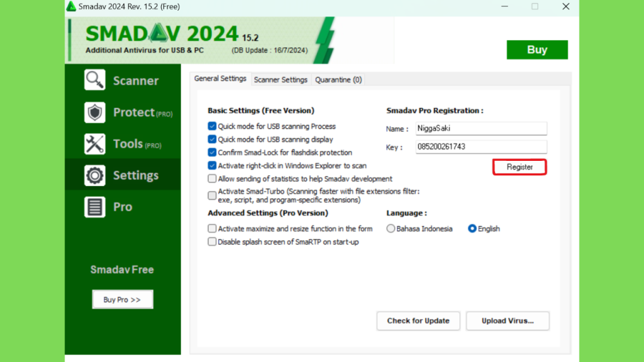The width and height of the screenshot is (644, 362).
Task: Click the Protect shield icon
Action: [95, 112]
